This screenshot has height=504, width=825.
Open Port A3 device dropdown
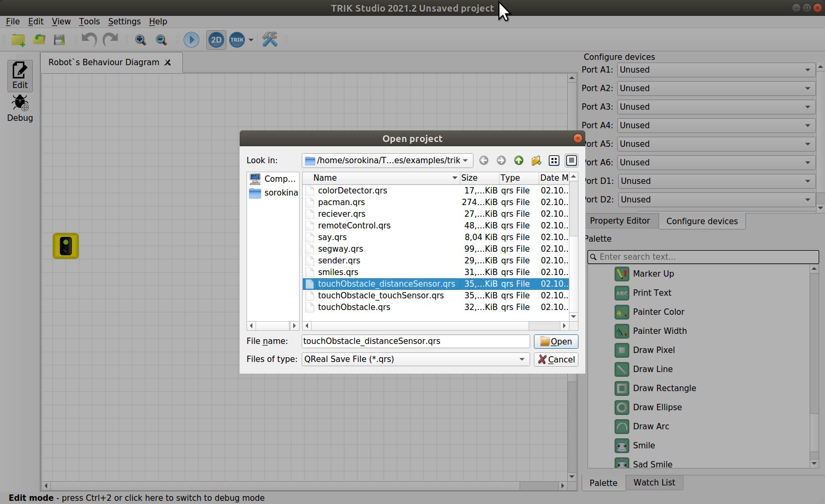coord(716,107)
